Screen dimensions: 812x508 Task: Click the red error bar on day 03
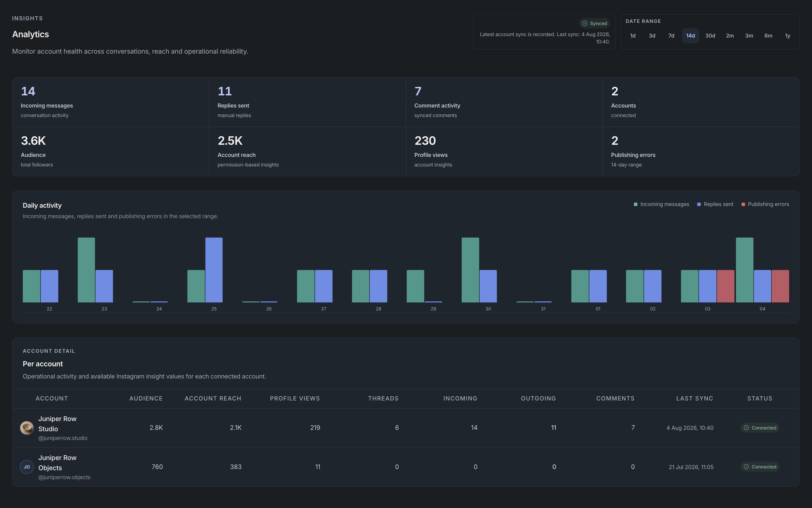tap(725, 286)
